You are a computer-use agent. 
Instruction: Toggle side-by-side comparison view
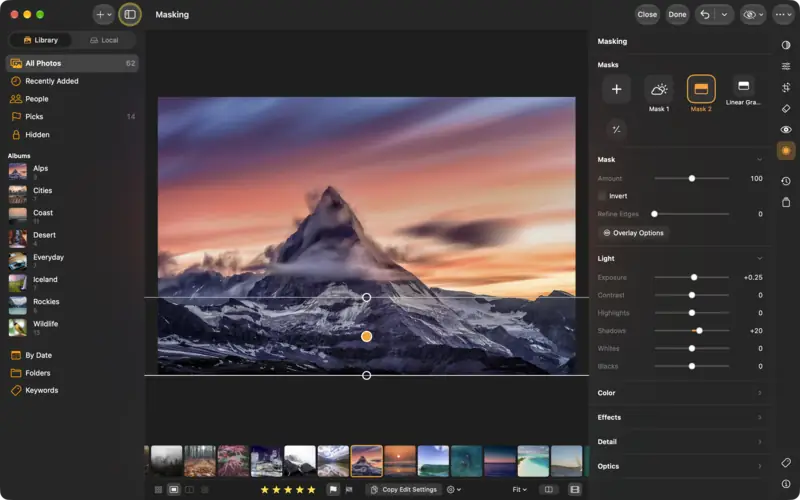[548, 490]
